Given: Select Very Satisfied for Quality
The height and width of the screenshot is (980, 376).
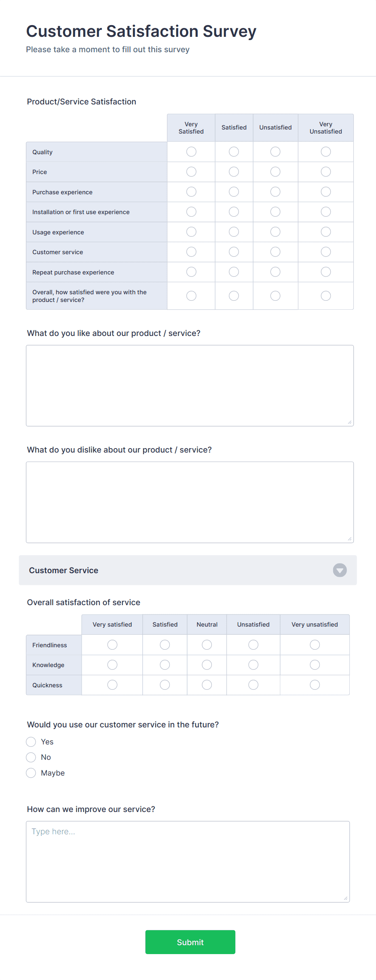Looking at the screenshot, I should tap(190, 152).
